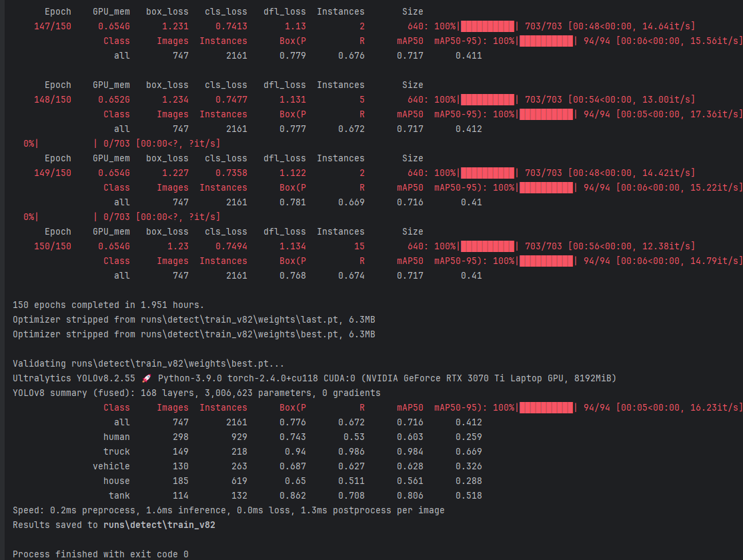Click the 'YOLOv8 summary (fused)' line
This screenshot has height=560, width=743.
click(x=196, y=393)
